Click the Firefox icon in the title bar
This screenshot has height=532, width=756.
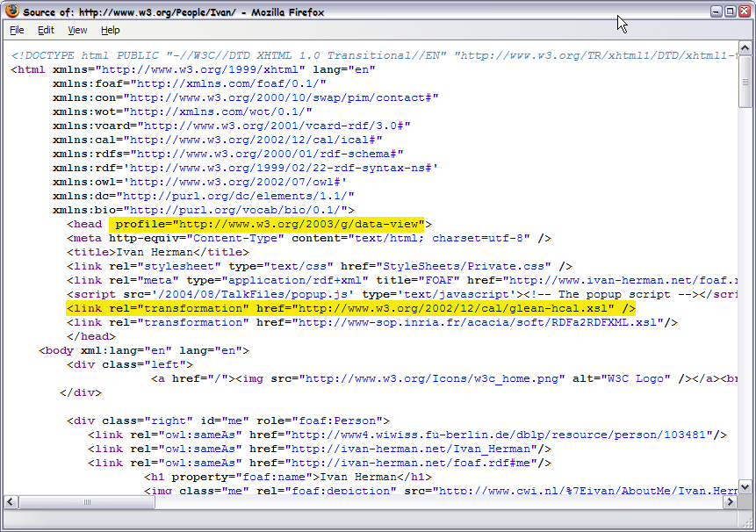(x=11, y=11)
